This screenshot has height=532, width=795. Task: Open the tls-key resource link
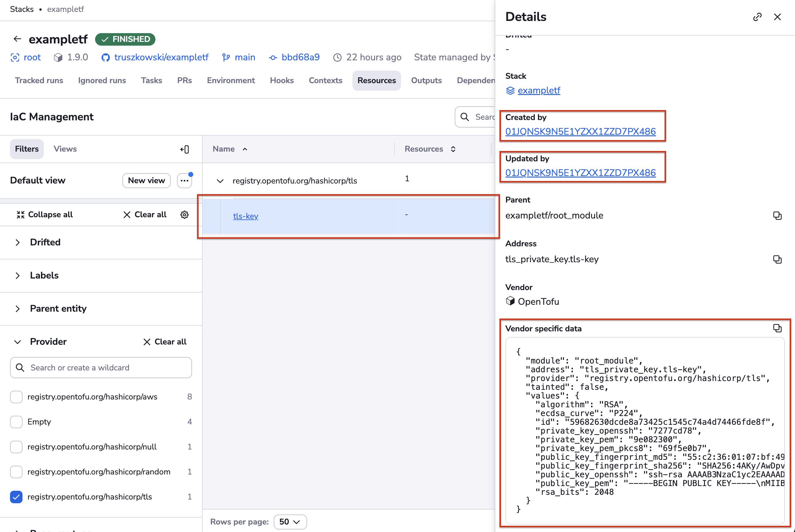coord(246,216)
